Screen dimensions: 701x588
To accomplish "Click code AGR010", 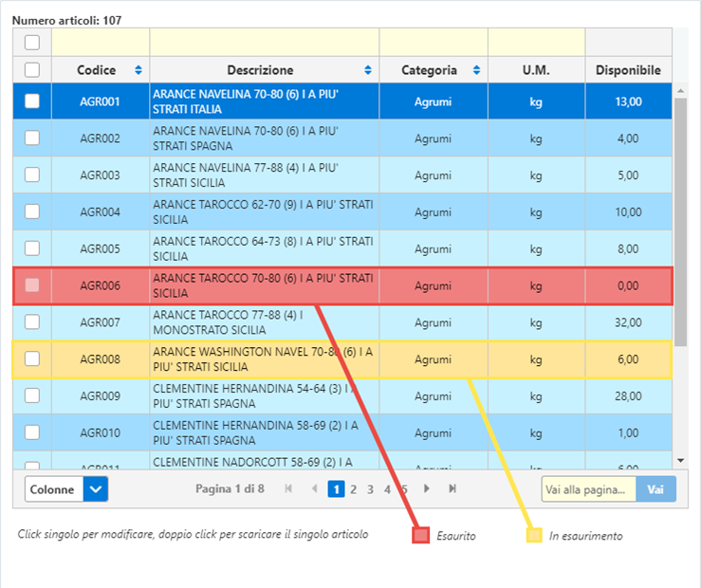I will click(x=101, y=433).
